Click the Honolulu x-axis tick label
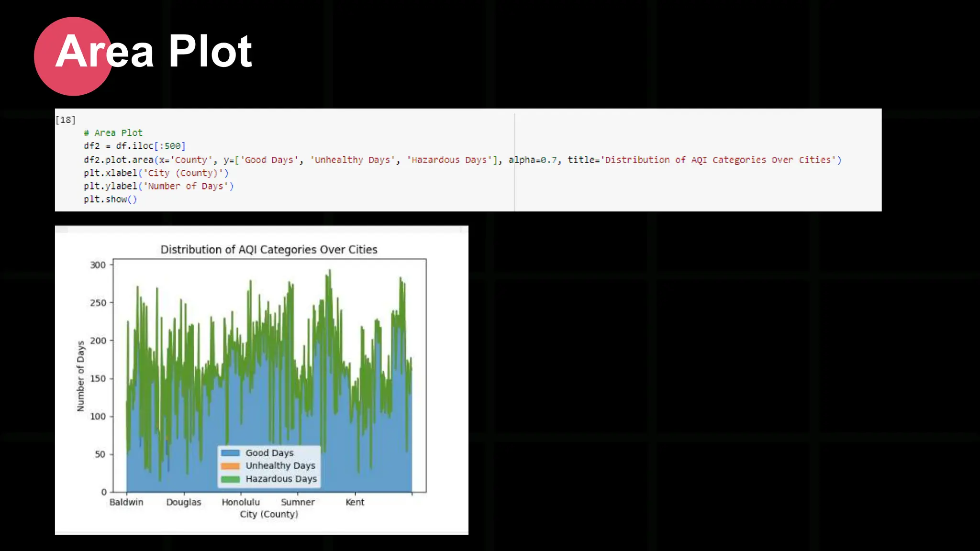This screenshot has width=980, height=551. tap(241, 502)
